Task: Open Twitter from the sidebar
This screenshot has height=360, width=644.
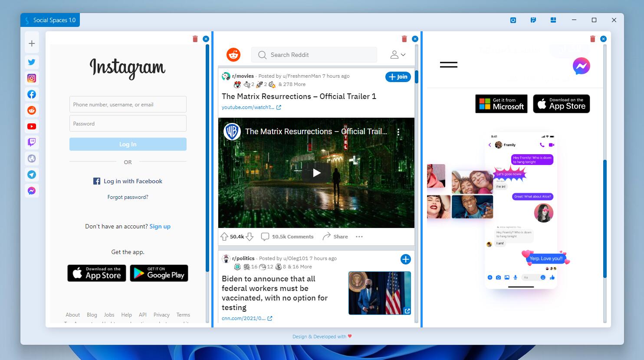Action: click(32, 62)
